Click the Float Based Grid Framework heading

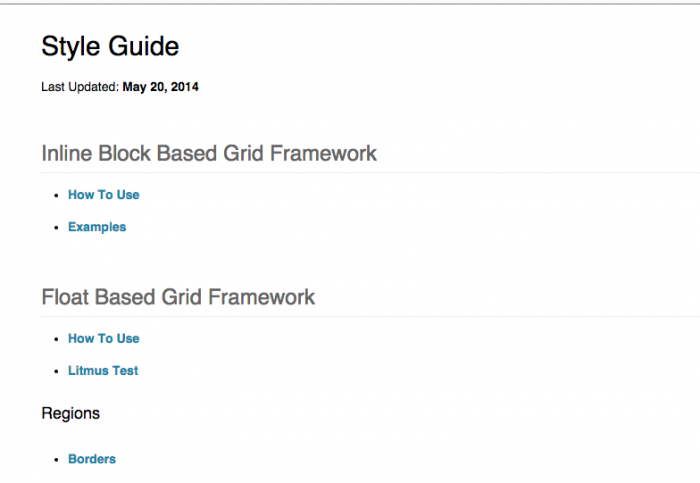(178, 297)
